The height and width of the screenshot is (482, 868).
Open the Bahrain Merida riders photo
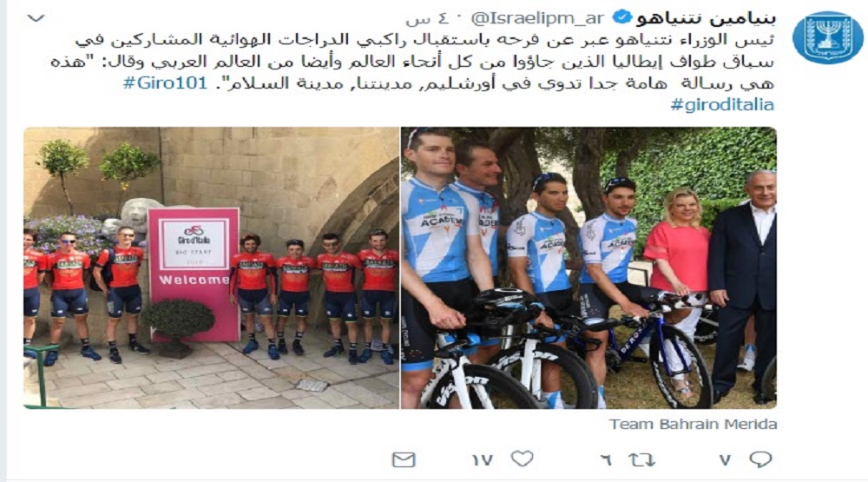[x=211, y=268]
